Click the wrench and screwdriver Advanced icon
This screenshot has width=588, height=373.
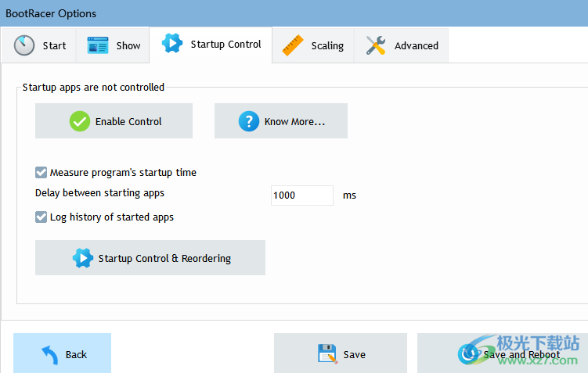point(376,45)
